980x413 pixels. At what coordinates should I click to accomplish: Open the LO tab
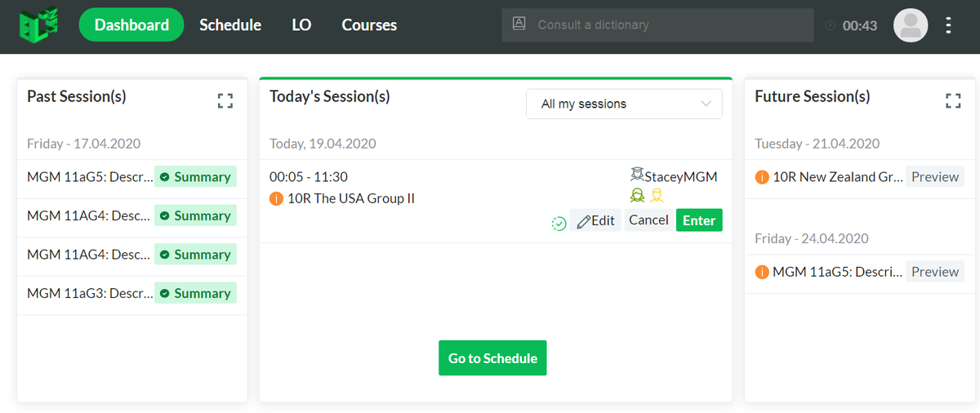tap(301, 25)
